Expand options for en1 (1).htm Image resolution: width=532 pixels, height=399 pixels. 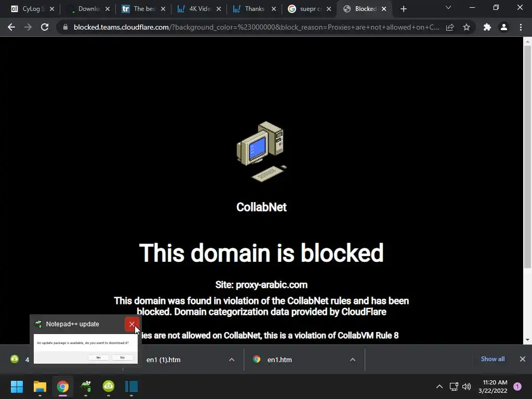tap(232, 360)
